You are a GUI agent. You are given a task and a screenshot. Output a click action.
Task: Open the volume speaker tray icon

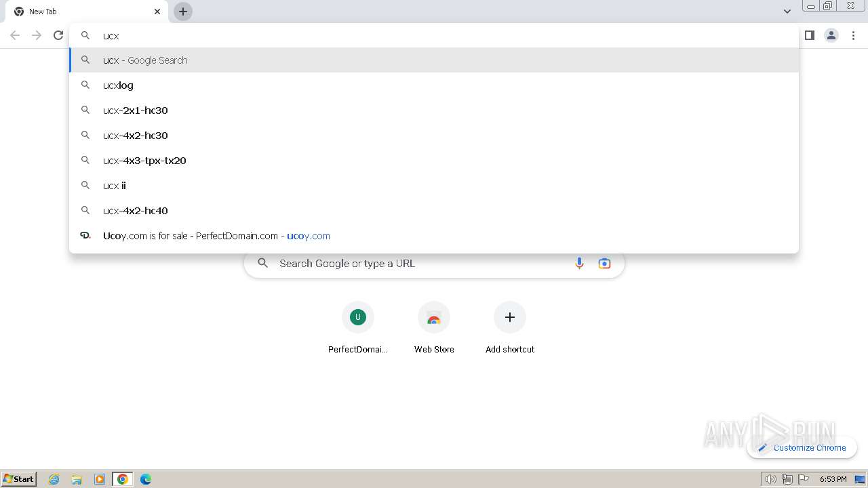771,479
